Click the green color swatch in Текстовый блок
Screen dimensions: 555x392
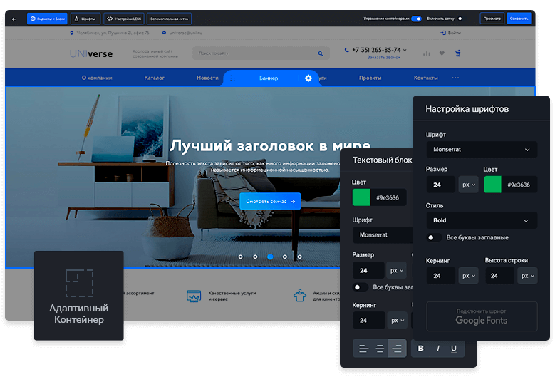click(x=361, y=197)
